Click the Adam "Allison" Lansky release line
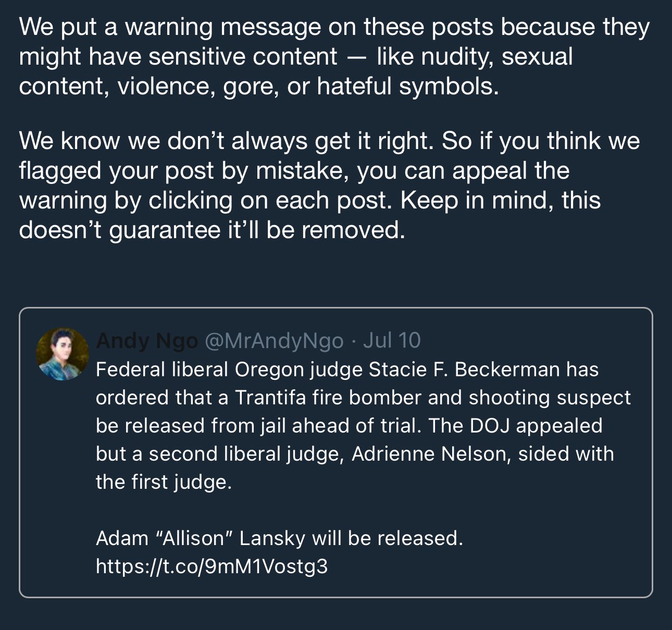The image size is (672, 630). click(x=279, y=538)
